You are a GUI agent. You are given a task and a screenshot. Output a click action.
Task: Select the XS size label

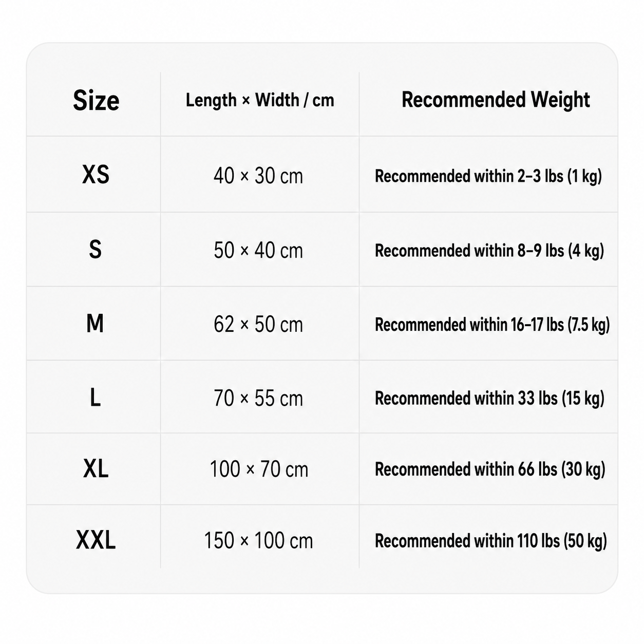(x=96, y=175)
